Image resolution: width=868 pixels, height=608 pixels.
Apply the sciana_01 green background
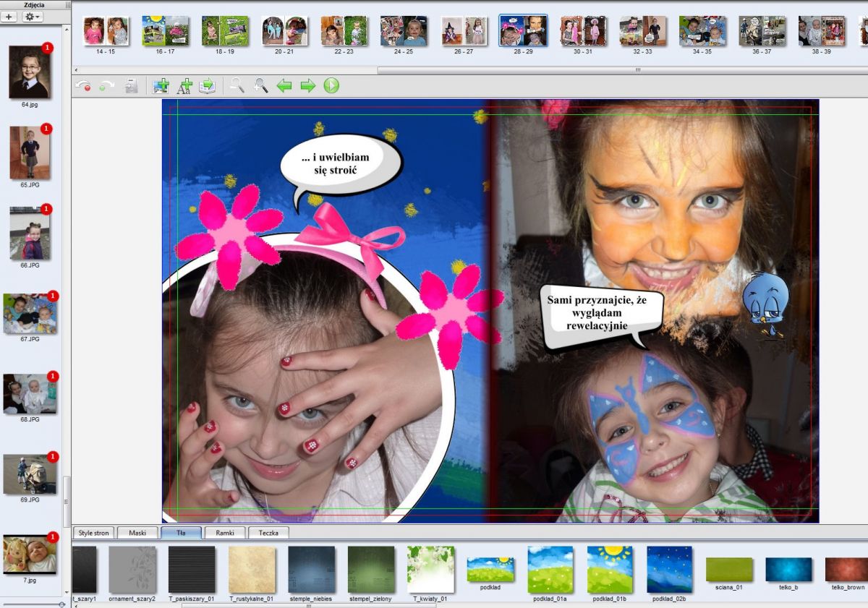point(729,570)
